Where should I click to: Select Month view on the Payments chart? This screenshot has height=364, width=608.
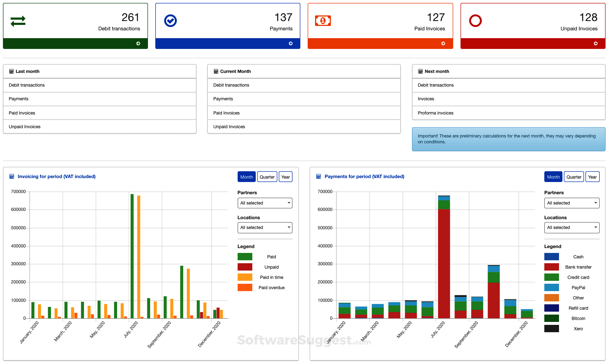pos(553,177)
